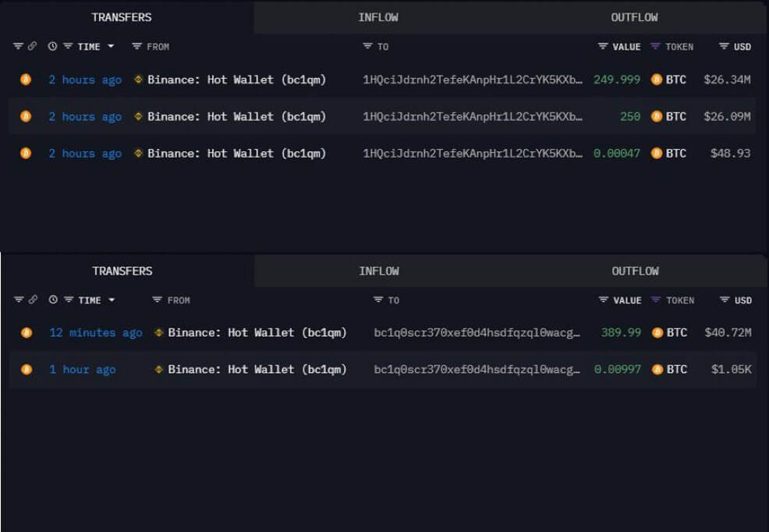
Task: Click the USD filter icon in top panel
Action: [724, 46]
